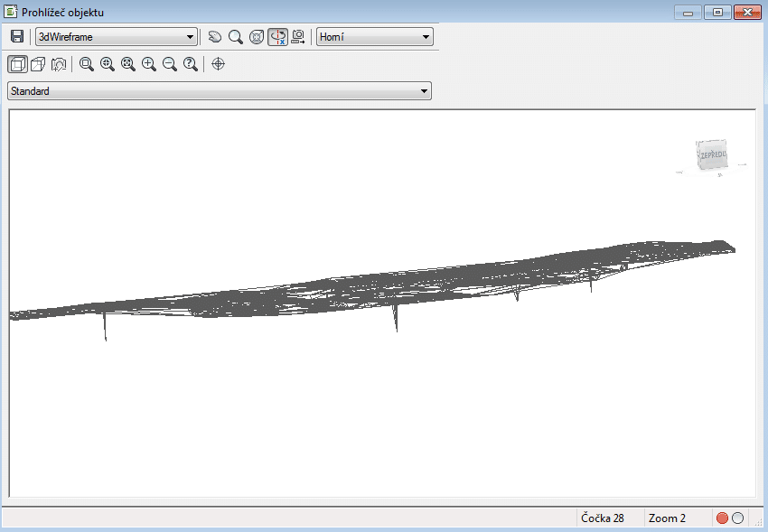Activate the zoom window magnifier with square
The image size is (768, 532).
pyautogui.click(x=87, y=64)
